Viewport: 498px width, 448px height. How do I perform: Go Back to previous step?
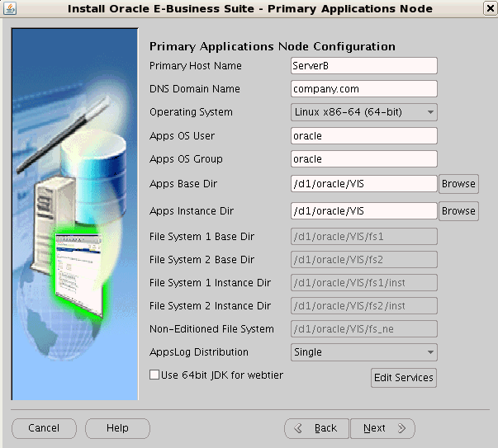click(316, 428)
